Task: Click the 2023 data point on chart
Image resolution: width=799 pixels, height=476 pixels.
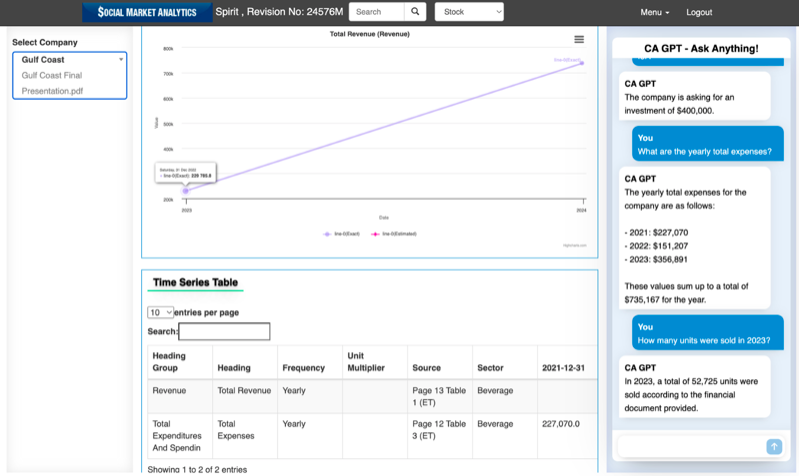Action: pos(186,190)
